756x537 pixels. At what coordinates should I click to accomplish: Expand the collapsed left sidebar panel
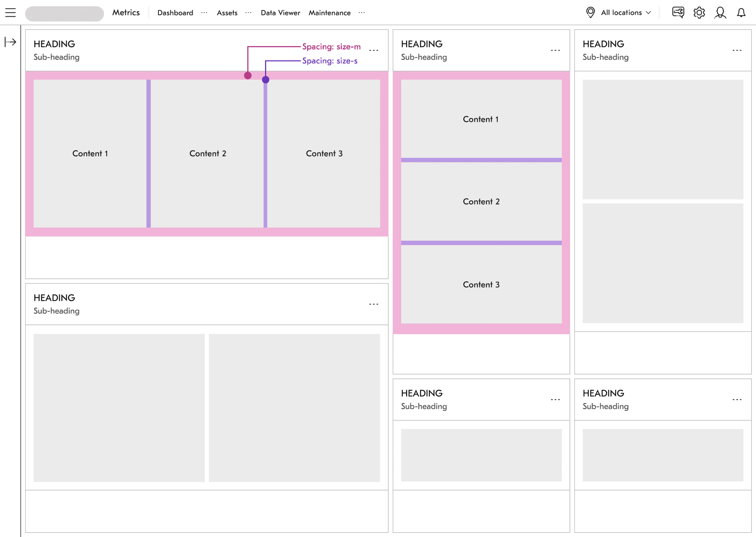(x=9, y=42)
